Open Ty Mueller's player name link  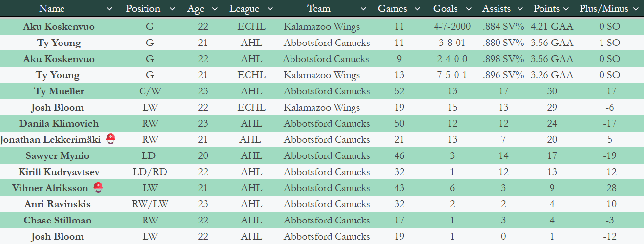coord(59,91)
